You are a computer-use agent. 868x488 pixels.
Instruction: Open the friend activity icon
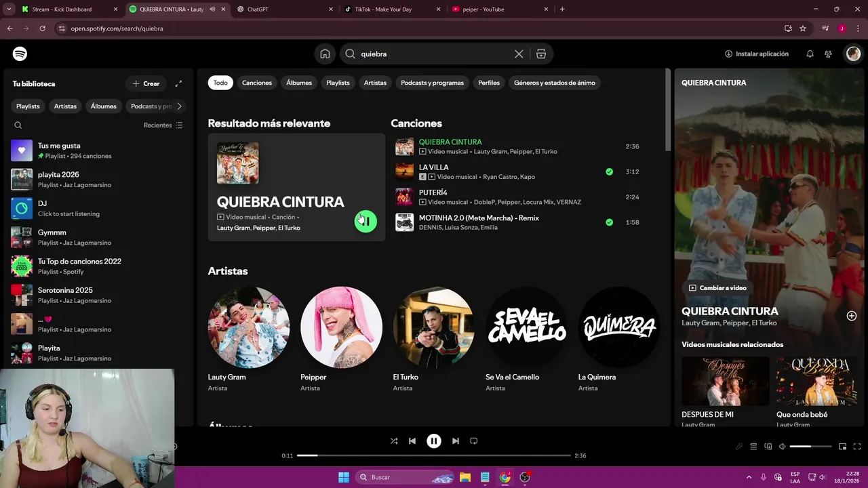coord(828,54)
